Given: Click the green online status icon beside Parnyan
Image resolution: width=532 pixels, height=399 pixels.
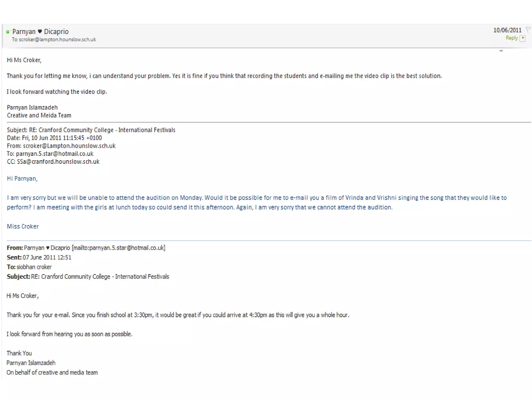Looking at the screenshot, I should click(x=8, y=32).
